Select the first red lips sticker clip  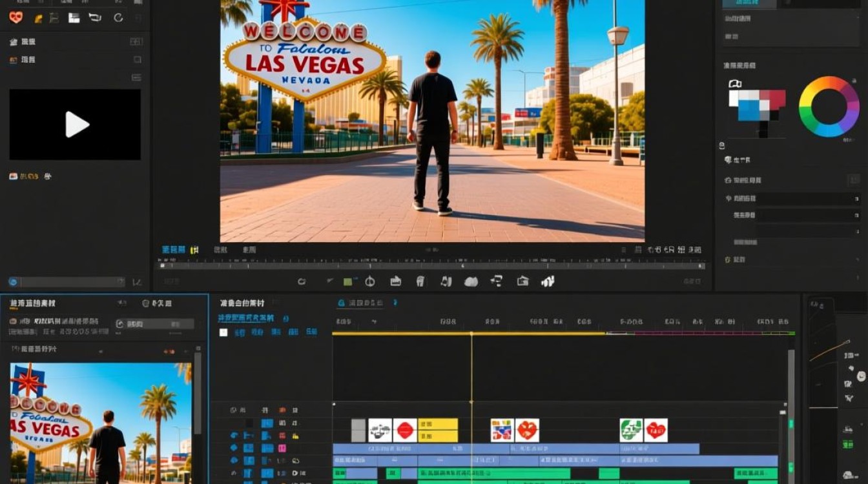click(405, 430)
